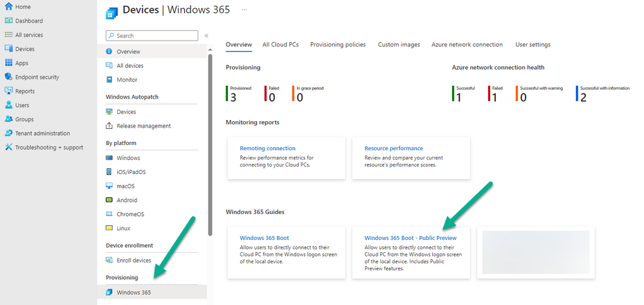Click the All devices icon
This screenshot has width=644, height=305.
coord(109,65)
